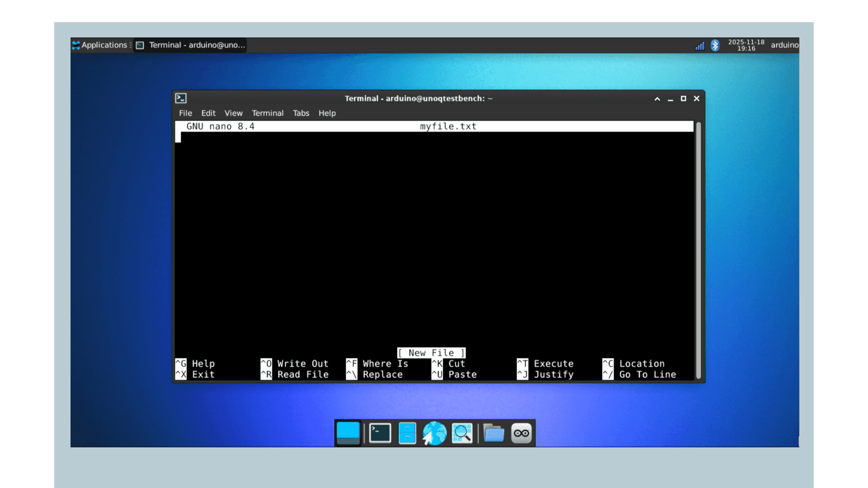
Task: Open the Terminal menu
Action: 268,113
